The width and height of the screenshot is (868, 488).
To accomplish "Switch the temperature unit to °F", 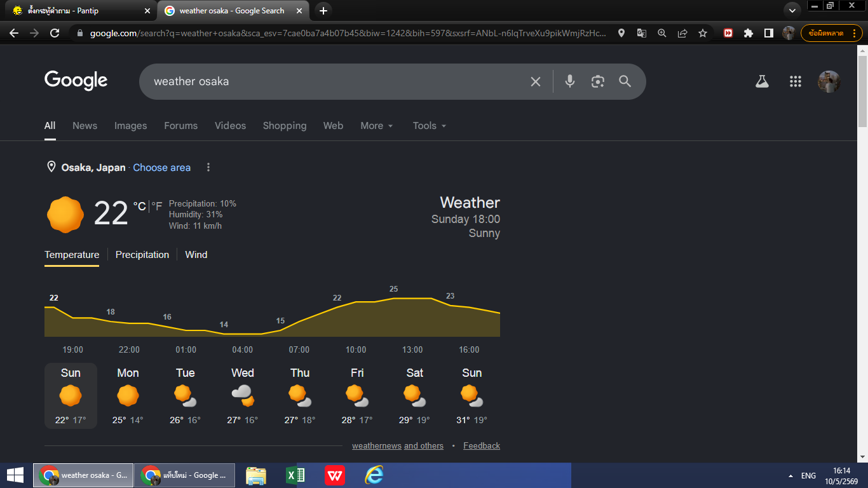I will pos(157,206).
